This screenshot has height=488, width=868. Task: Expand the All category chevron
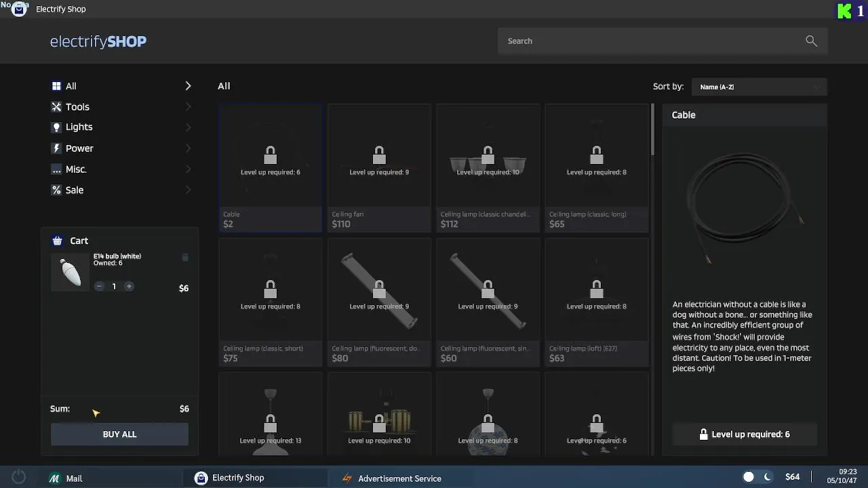coord(188,86)
